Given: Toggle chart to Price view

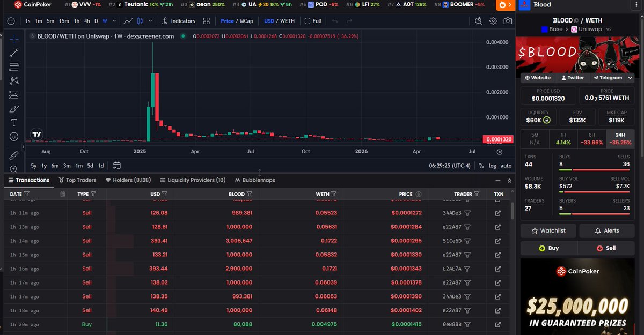Looking at the screenshot, I should coord(227,21).
